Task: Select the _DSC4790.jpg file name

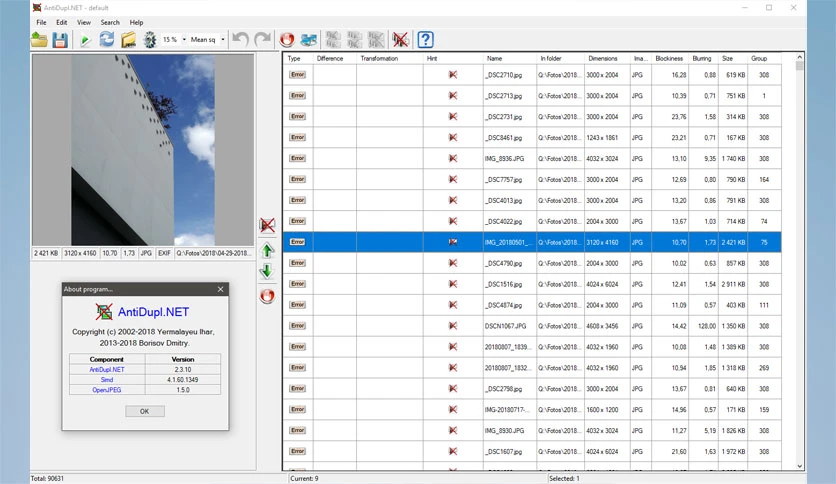Action: pyautogui.click(x=503, y=263)
